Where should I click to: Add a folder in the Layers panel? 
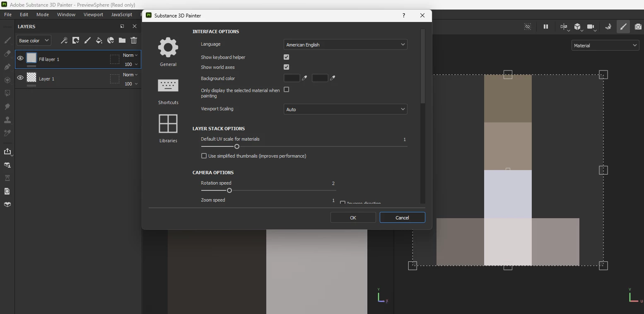pos(122,40)
